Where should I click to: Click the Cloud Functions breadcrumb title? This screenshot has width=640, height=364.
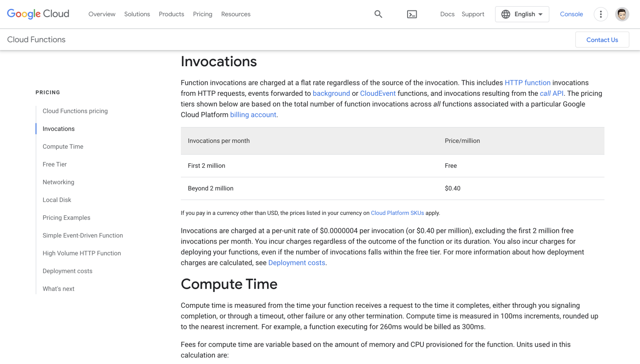point(36,40)
